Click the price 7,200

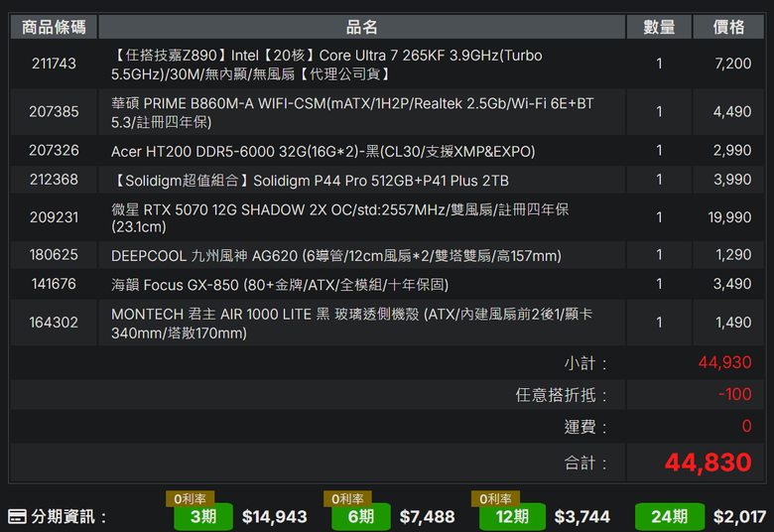coord(733,64)
